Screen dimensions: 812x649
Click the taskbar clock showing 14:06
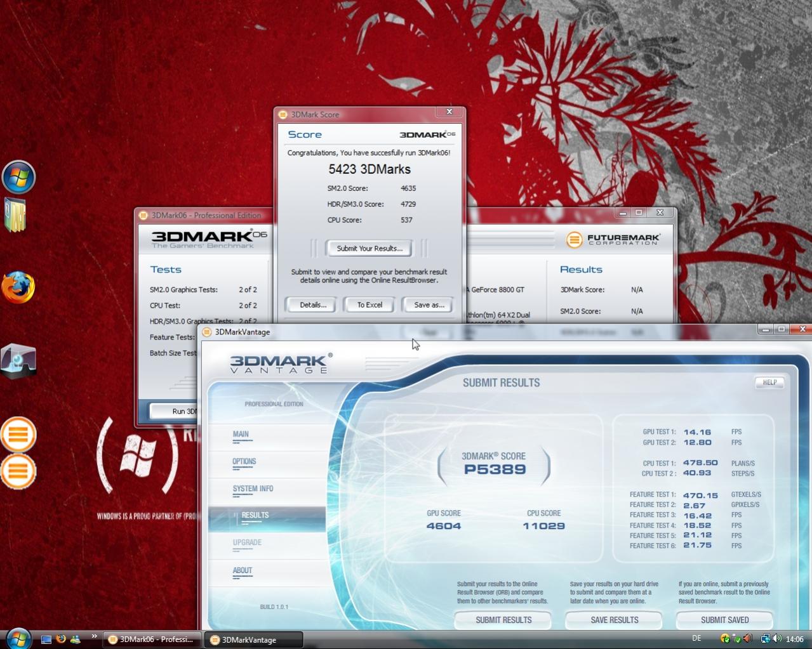794,639
